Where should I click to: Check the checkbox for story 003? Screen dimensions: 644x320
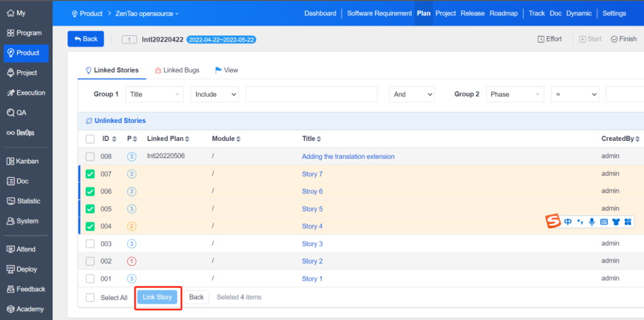(x=90, y=244)
